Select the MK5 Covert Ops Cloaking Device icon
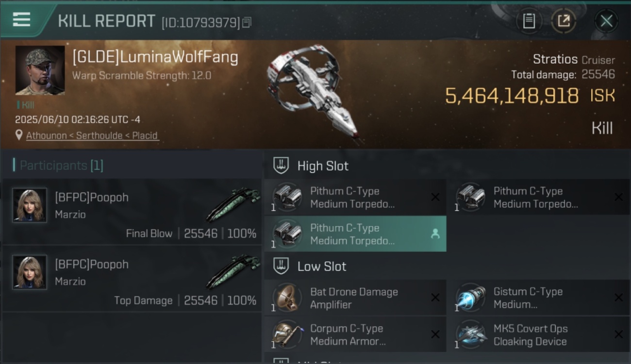This screenshot has width=631, height=364. point(470,334)
